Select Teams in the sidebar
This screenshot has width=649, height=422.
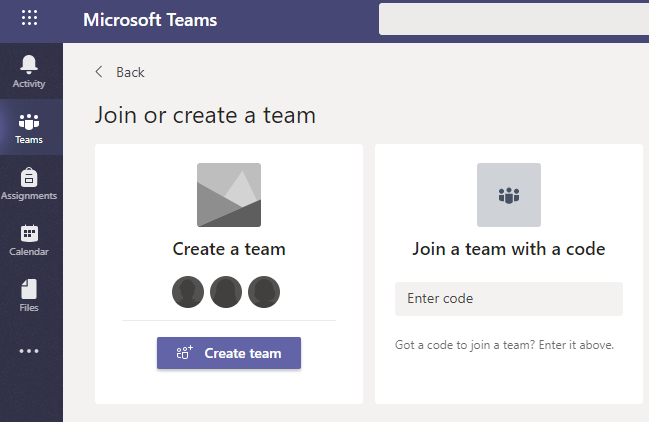click(29, 127)
